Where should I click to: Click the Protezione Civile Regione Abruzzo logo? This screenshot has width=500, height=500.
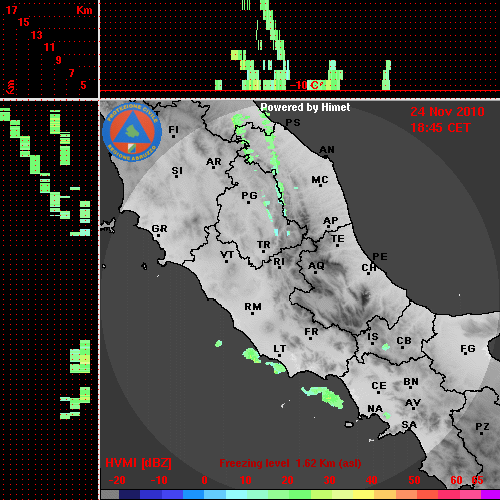tap(132, 132)
